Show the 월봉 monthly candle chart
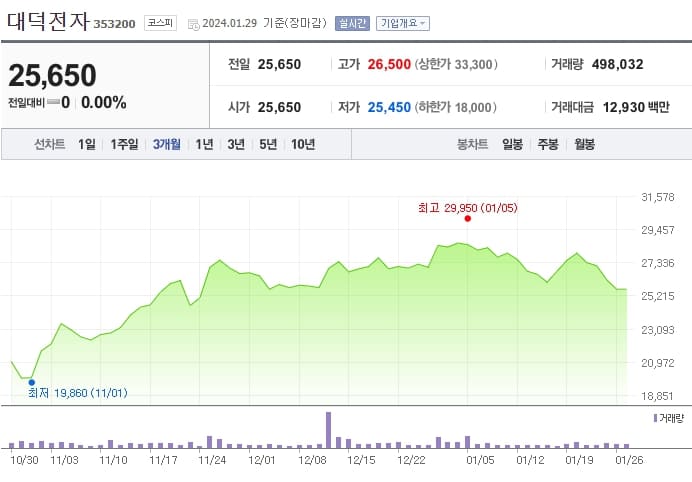This screenshot has height=482, width=692. (x=584, y=144)
